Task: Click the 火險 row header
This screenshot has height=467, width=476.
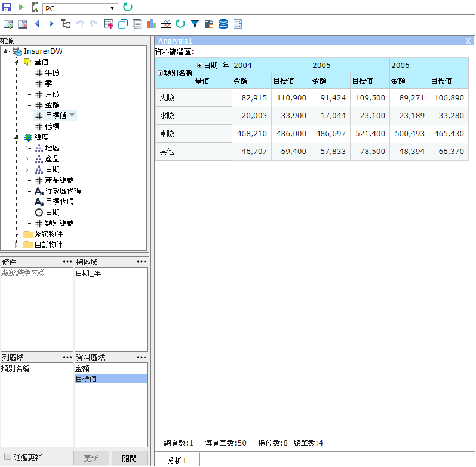Action: pyautogui.click(x=194, y=98)
